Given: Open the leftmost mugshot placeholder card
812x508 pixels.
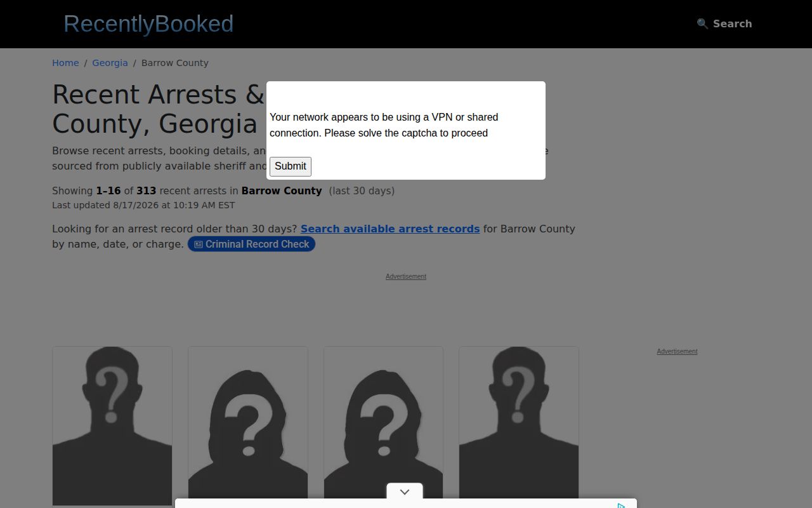Looking at the screenshot, I should point(112,426).
